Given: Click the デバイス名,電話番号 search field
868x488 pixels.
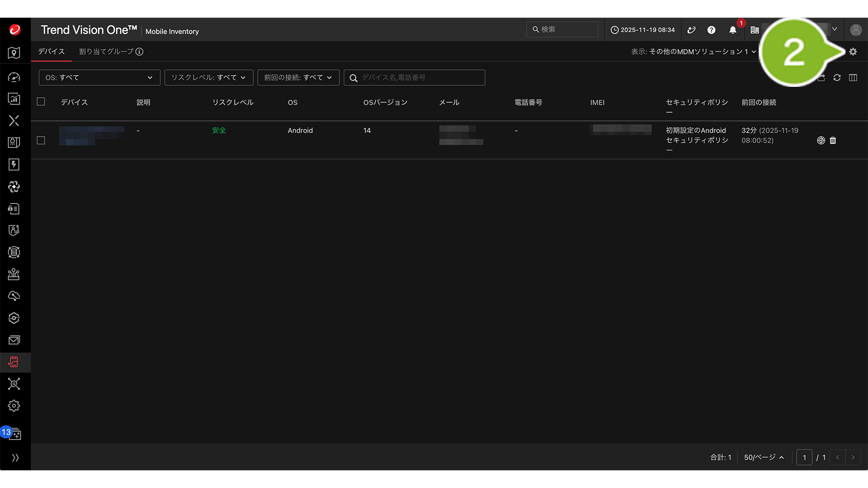Looking at the screenshot, I should click(x=420, y=78).
